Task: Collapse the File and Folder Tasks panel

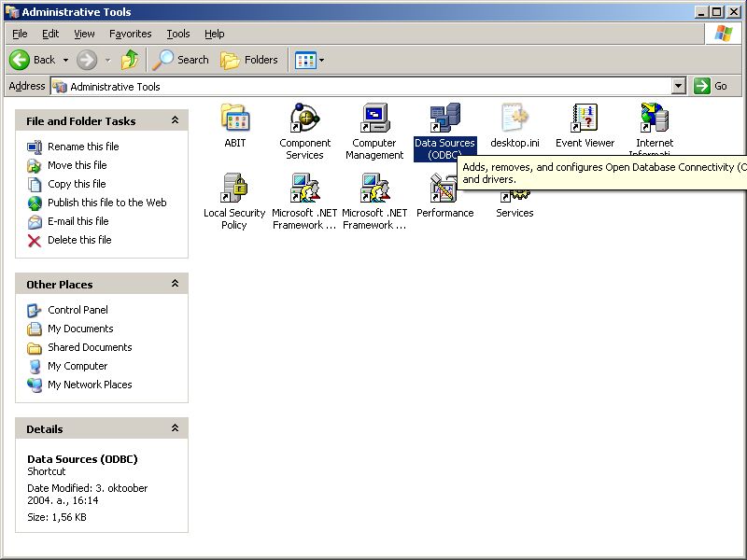Action: coord(175,120)
